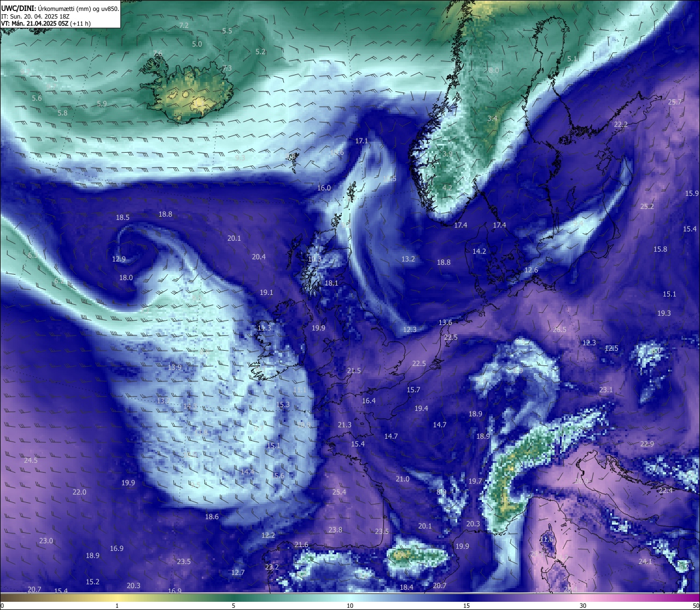Click the map value 21.3
This screenshot has height=610, width=700.
(345, 425)
